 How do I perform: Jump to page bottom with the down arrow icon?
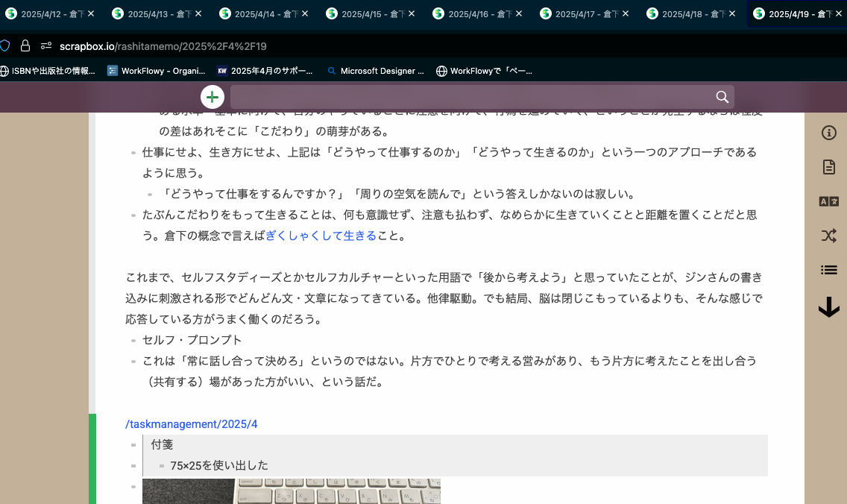[x=828, y=306]
